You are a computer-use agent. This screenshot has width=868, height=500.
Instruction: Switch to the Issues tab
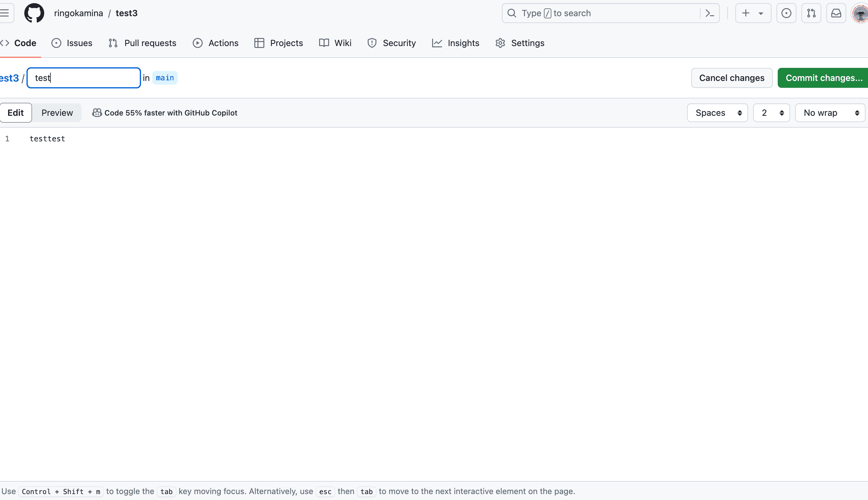coord(72,43)
